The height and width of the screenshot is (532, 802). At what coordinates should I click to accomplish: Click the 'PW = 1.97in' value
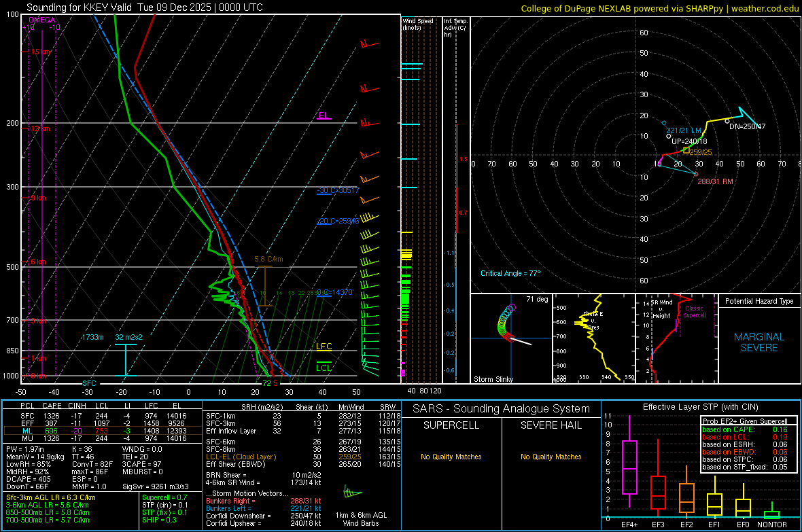click(25, 449)
